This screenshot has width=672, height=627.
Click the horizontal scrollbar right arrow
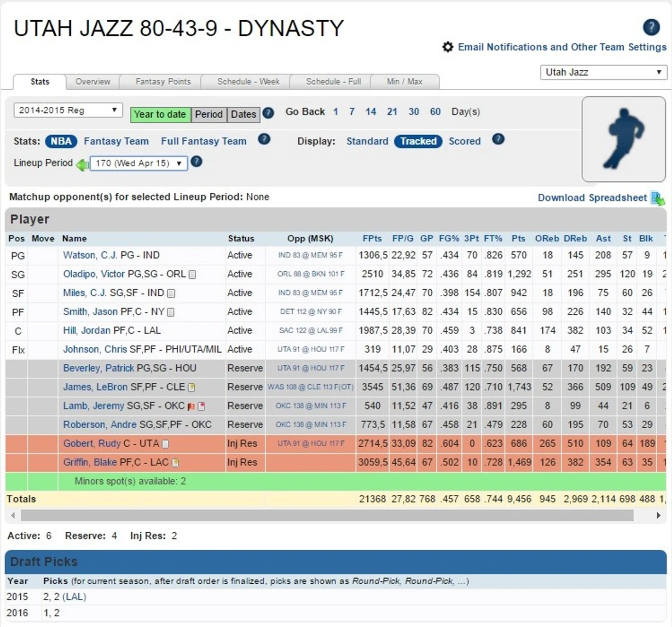pos(658,515)
